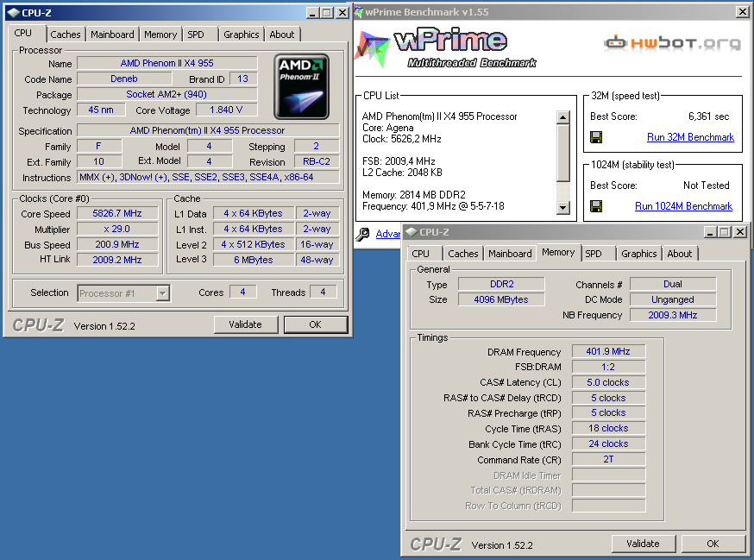Screen dimensions: 754x560
Task: Click the DRAM Frequency value 401.9 MHz
Action: tap(608, 352)
